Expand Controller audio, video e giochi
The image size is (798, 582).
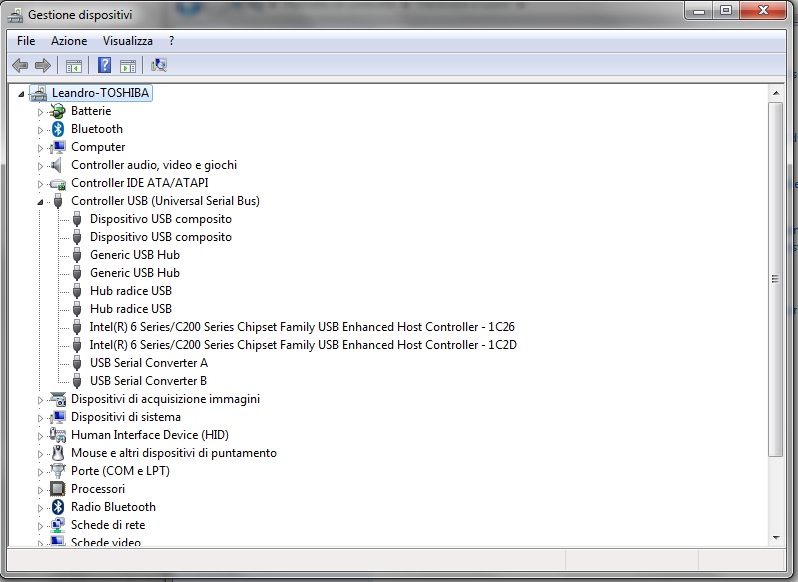(x=40, y=166)
